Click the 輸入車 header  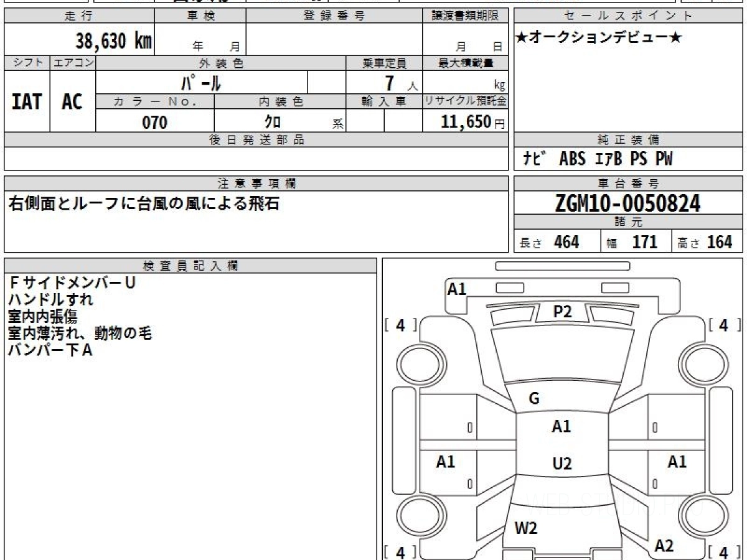click(x=384, y=101)
